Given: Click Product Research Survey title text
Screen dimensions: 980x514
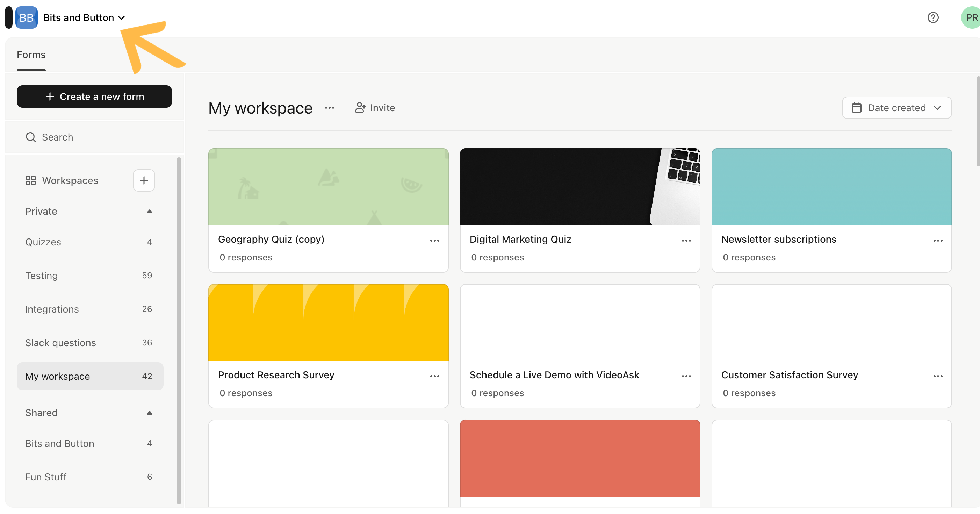Looking at the screenshot, I should point(276,375).
